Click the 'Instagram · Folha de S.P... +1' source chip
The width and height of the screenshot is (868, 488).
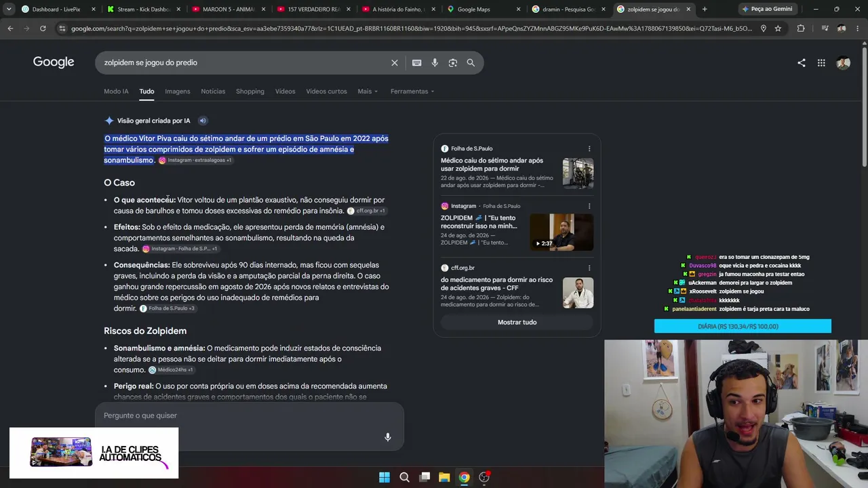click(180, 249)
